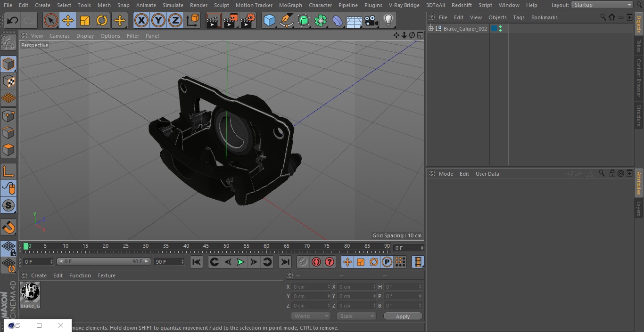The width and height of the screenshot is (644, 332).
Task: Click X position input field
Action: pos(311,287)
